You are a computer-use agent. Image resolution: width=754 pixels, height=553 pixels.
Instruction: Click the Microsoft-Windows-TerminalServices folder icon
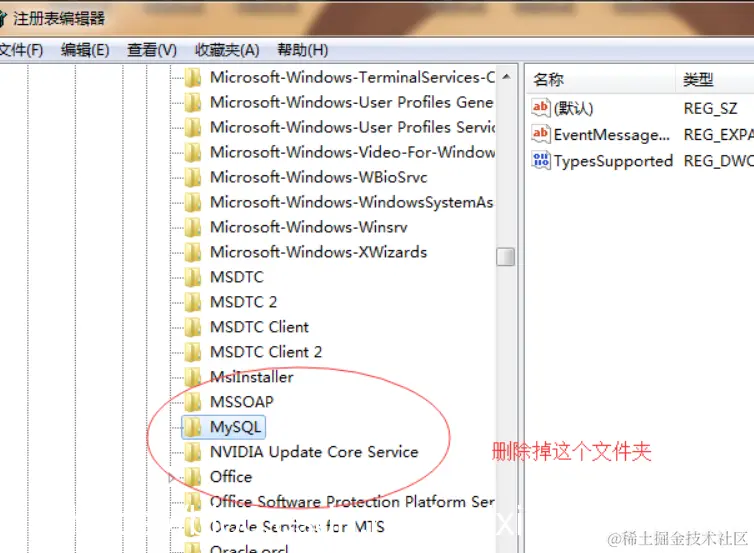[x=193, y=77]
